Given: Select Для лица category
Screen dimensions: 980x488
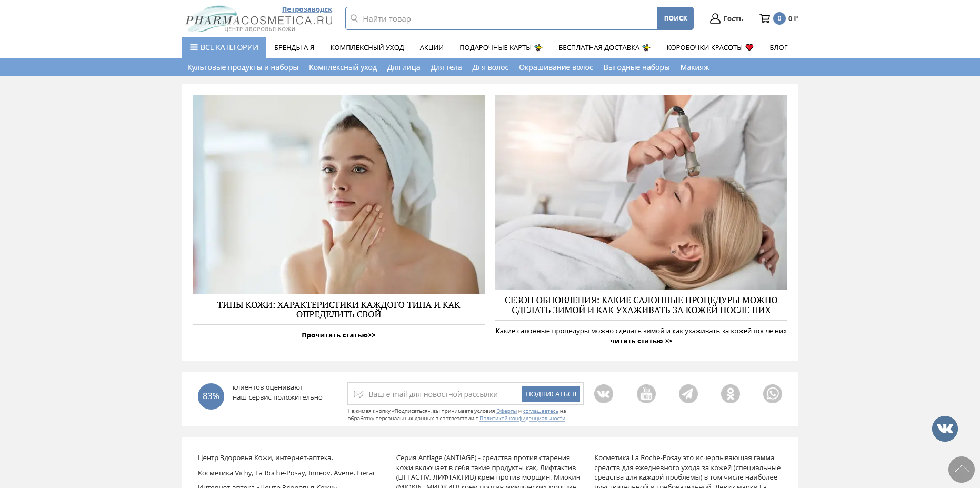Looking at the screenshot, I should [404, 67].
